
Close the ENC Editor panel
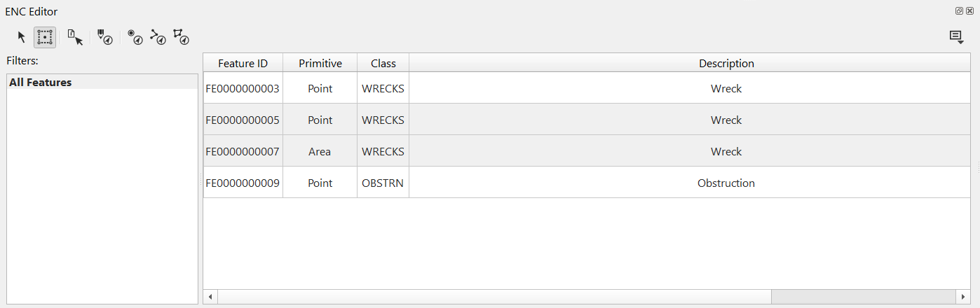969,11
